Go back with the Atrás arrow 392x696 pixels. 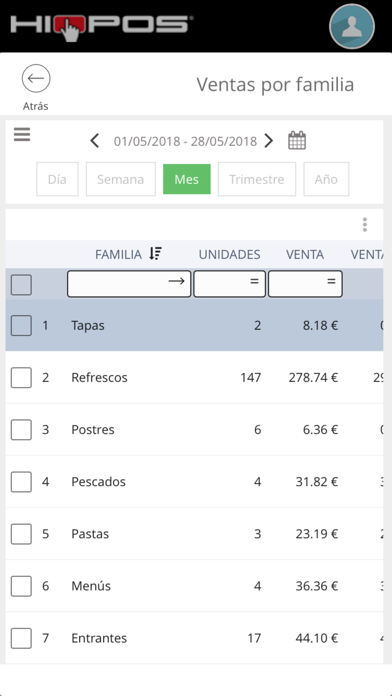[36, 79]
